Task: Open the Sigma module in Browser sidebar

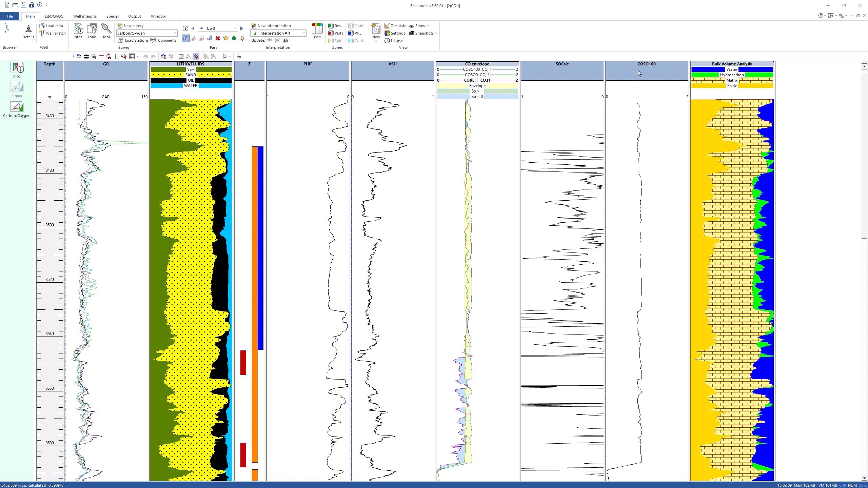Action: coord(17,89)
